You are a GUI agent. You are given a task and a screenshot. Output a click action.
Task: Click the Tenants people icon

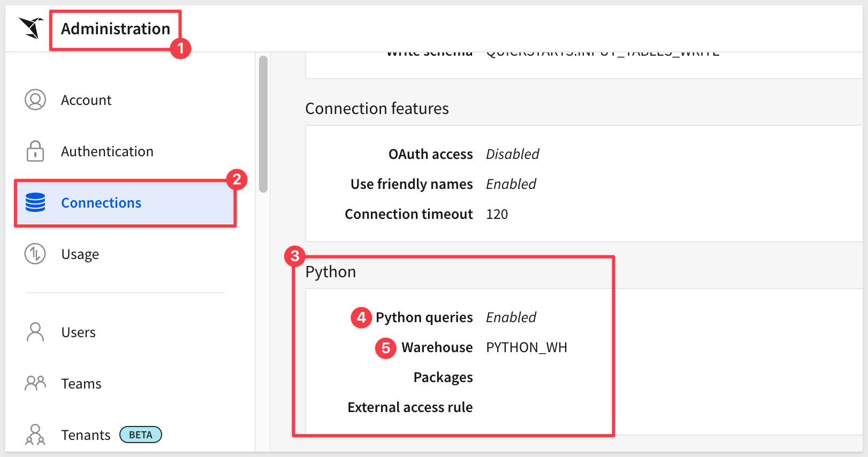(x=35, y=435)
